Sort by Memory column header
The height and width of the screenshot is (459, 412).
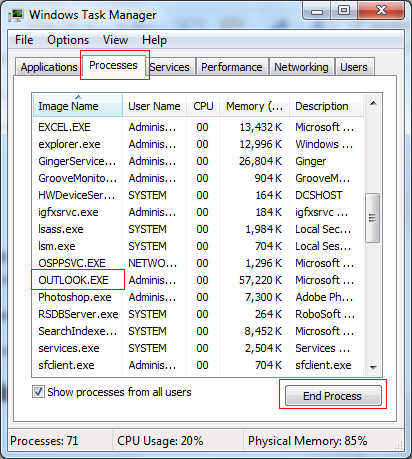tap(254, 106)
